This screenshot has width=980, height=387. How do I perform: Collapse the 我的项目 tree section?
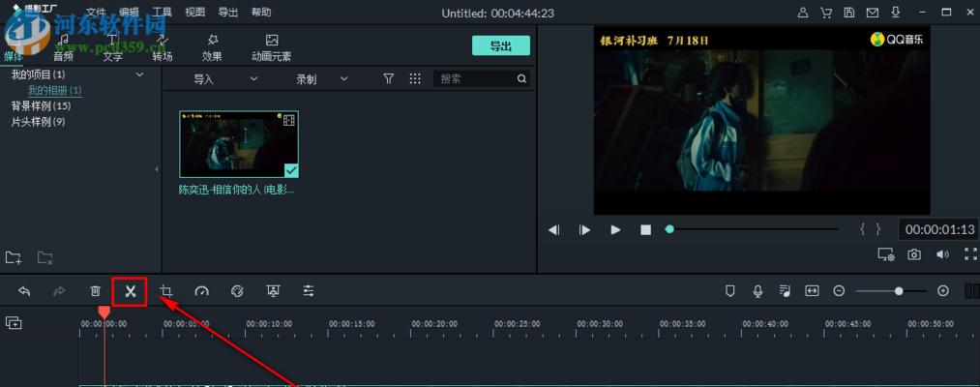[x=139, y=74]
